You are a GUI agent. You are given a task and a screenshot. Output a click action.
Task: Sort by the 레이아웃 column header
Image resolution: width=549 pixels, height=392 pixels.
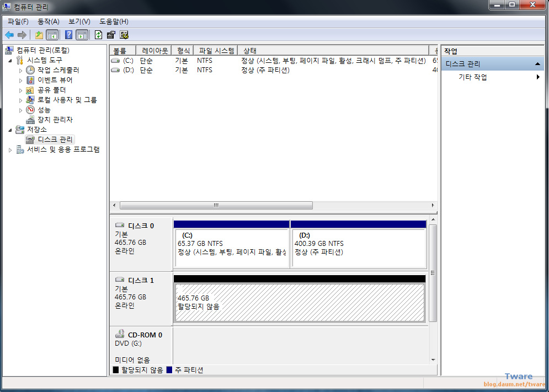pyautogui.click(x=154, y=51)
